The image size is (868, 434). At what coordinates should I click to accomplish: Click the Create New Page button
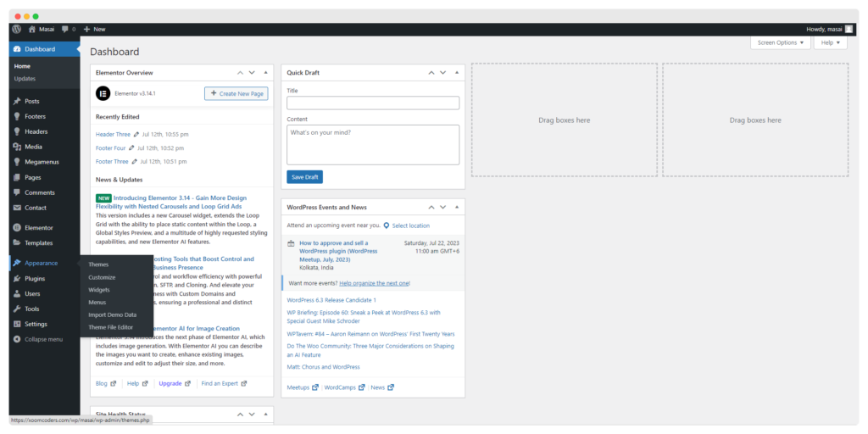pos(236,93)
